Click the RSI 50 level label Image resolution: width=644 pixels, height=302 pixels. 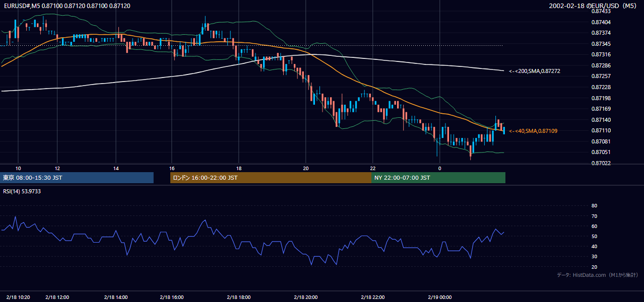pos(594,236)
